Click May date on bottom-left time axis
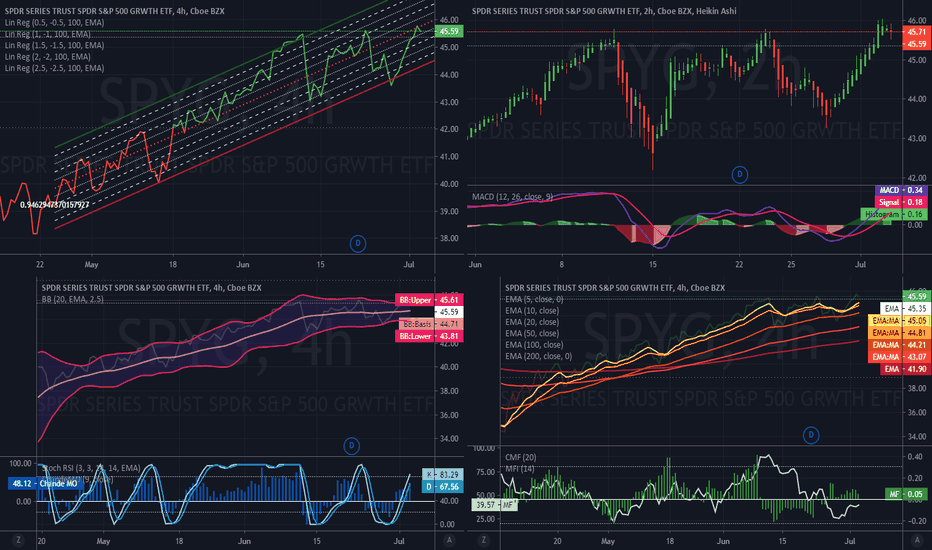This screenshot has width=932, height=550. 103,541
